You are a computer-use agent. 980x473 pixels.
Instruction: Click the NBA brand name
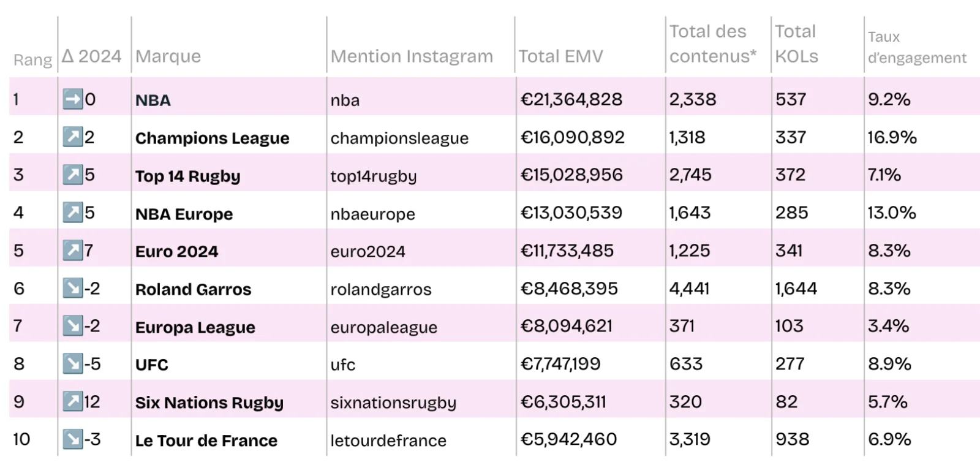(153, 100)
